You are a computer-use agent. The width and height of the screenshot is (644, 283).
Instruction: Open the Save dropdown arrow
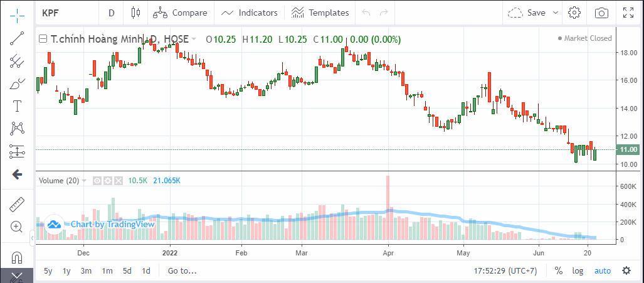pyautogui.click(x=556, y=13)
